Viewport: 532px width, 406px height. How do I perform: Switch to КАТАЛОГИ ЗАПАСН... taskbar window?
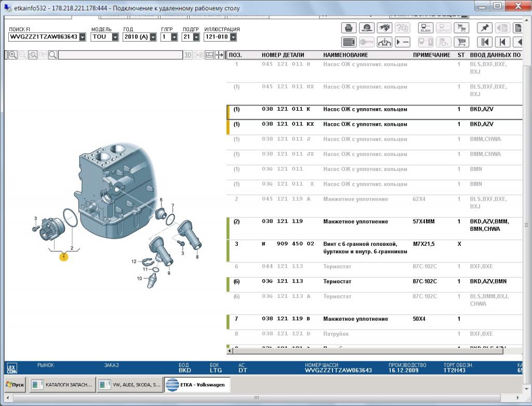click(62, 385)
